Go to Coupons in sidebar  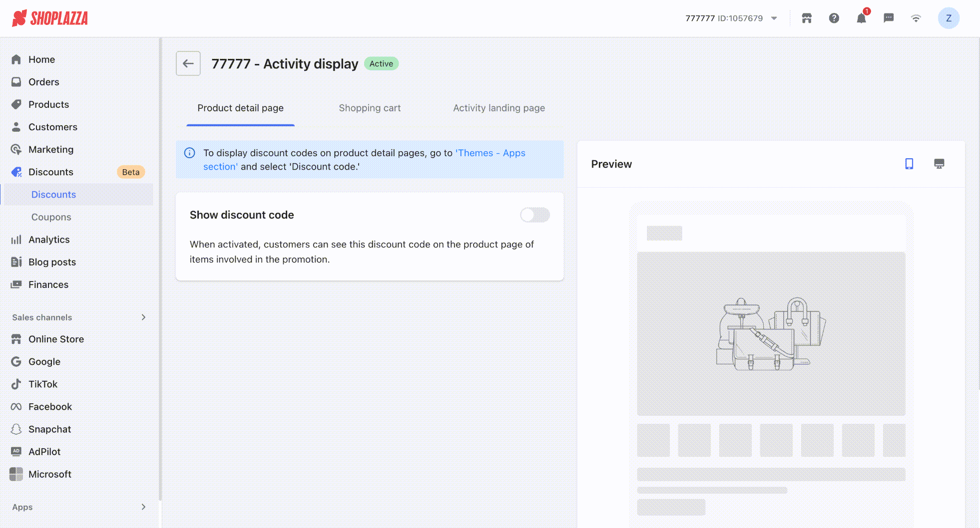[51, 217]
